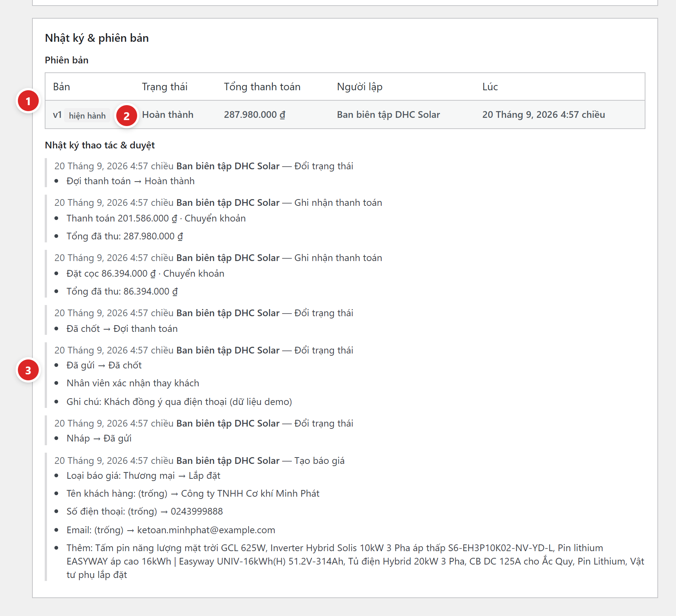Screen dimensions: 676x616
Task: Click 'Đã chốt → Đợi thanh toán' entry
Action: coord(122,329)
